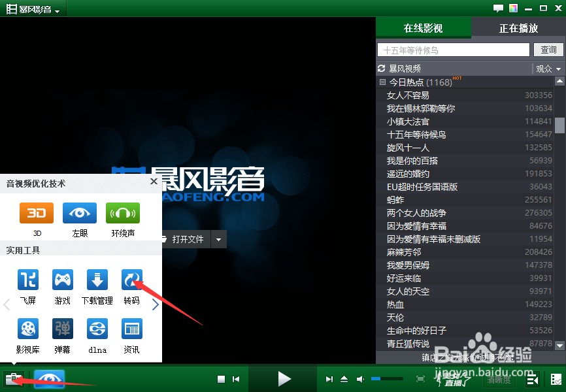
Task: Click the 打开文件 button
Action: point(186,239)
